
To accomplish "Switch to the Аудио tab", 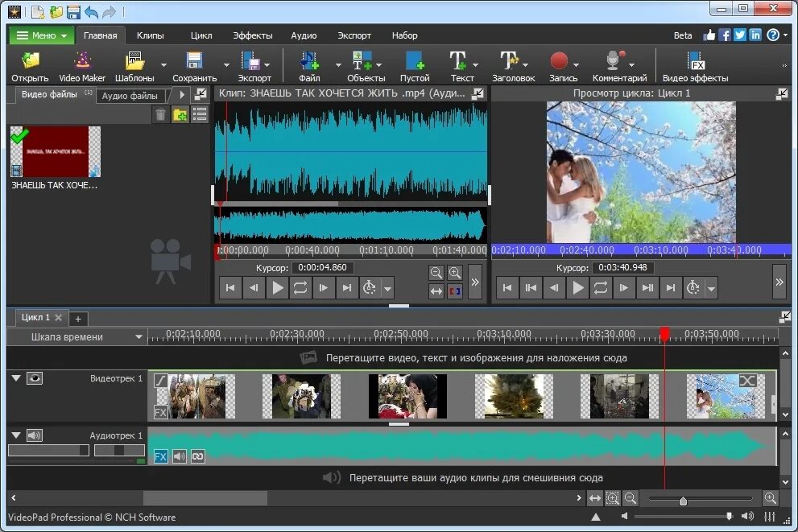I will pyautogui.click(x=304, y=35).
